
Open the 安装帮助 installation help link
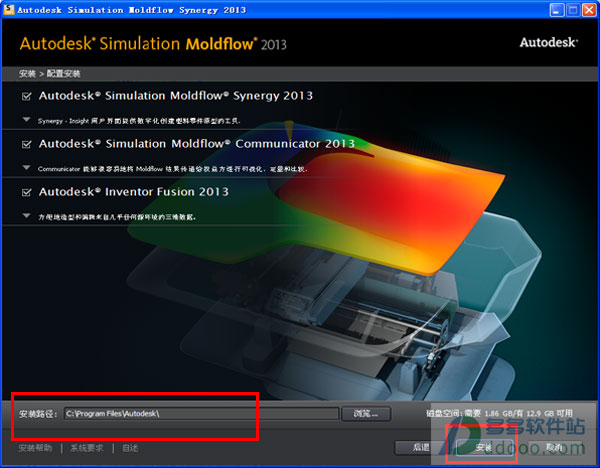(35, 448)
